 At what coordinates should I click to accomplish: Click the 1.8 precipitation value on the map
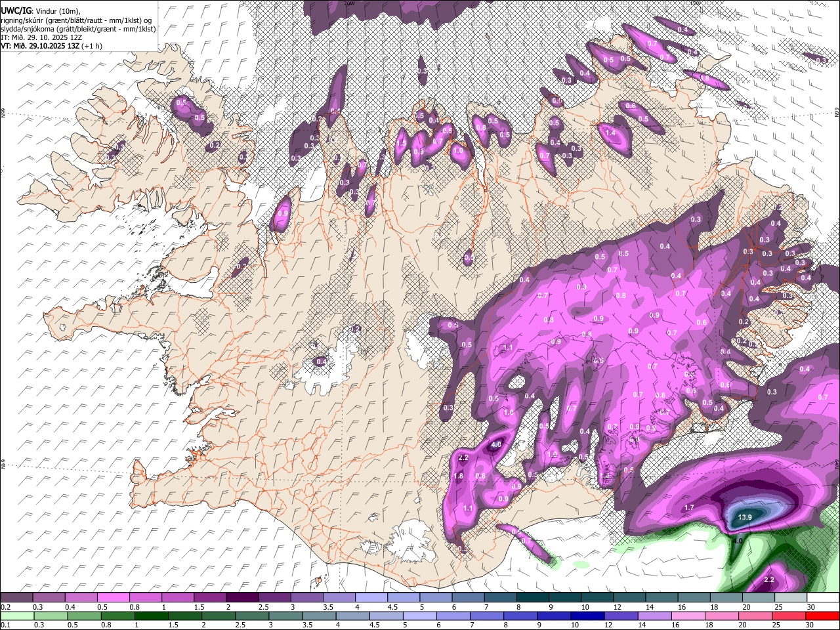pos(459,476)
